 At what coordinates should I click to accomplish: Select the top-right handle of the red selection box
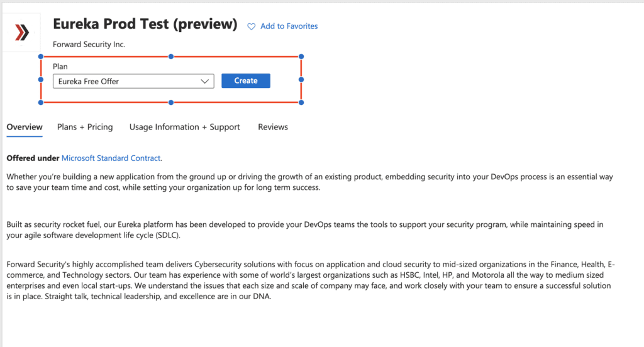[301, 57]
